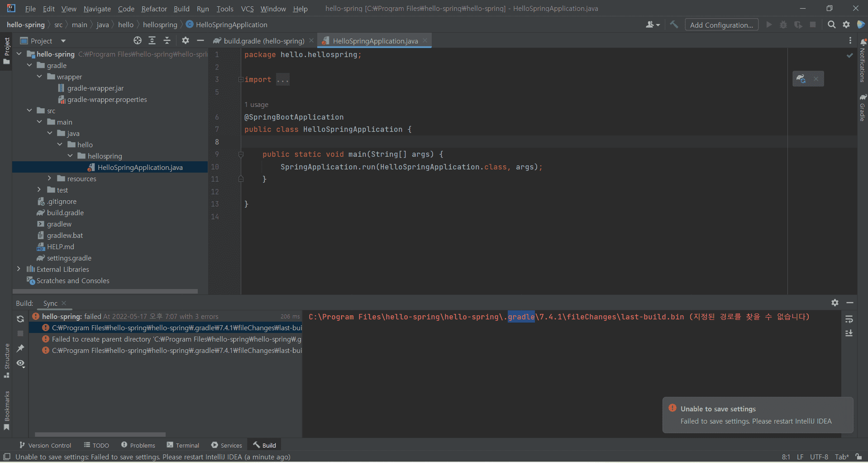Hide the Project tool window
This screenshot has width=868, height=463.
(x=200, y=41)
